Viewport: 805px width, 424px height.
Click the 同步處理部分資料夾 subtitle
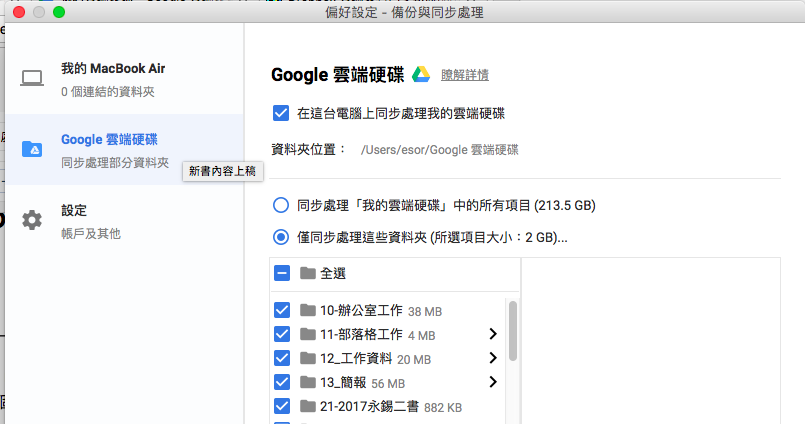coord(115,163)
